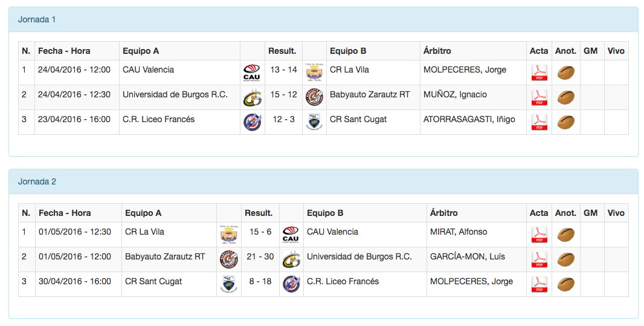Screen dimensions: 644x326
Task: Click the 13 - 14 result in Jornada 1
Action: click(x=283, y=70)
